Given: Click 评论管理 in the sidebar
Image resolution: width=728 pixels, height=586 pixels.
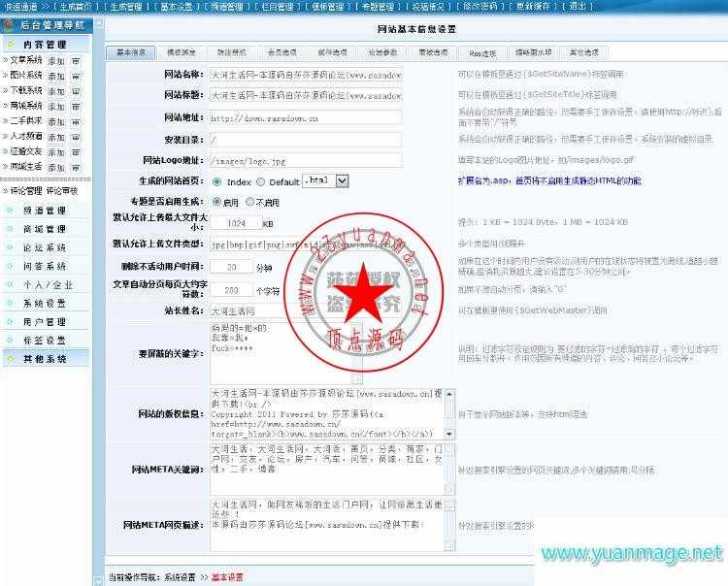Looking at the screenshot, I should click(x=26, y=191).
